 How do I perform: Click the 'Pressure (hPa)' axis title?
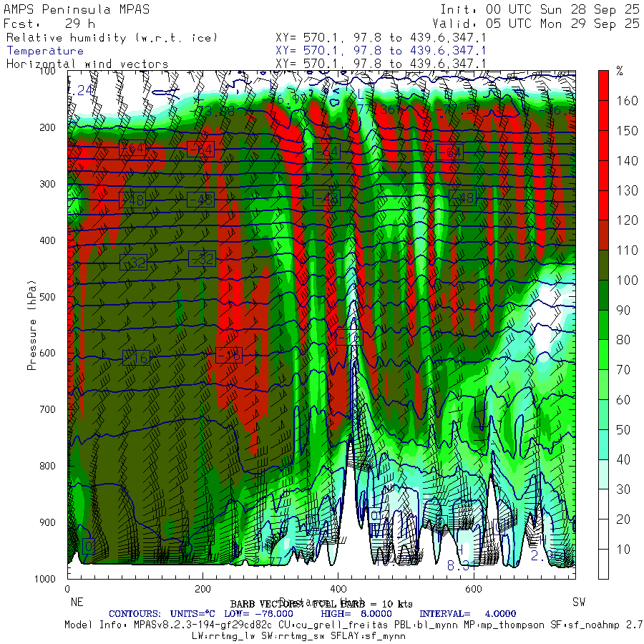coord(31,326)
